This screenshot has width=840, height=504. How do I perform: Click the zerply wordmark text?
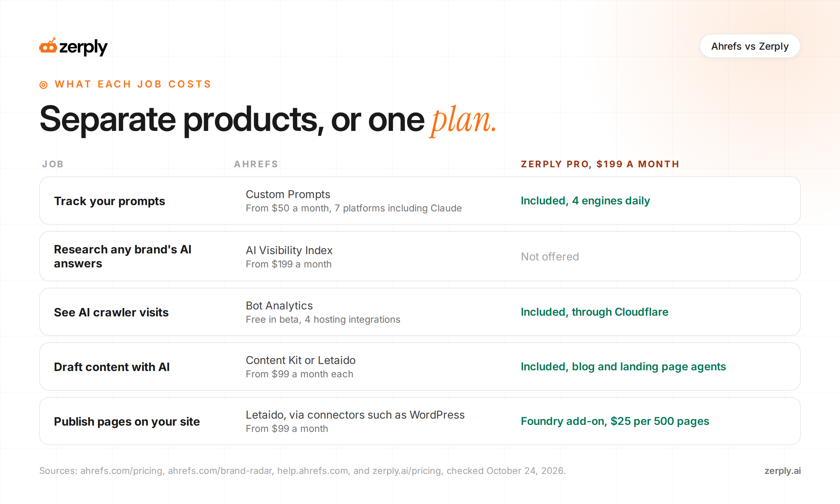tap(83, 47)
